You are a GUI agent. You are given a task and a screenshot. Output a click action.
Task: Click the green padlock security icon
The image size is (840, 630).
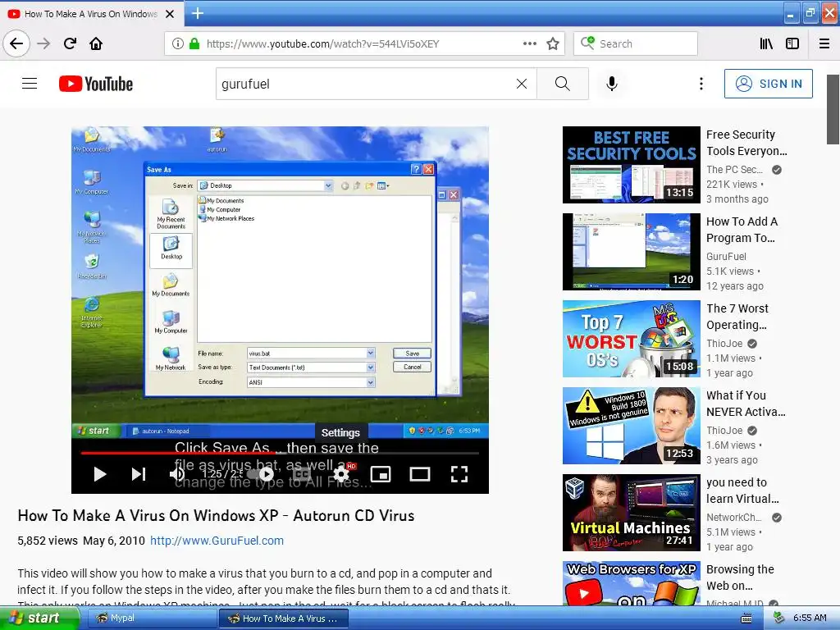point(194,43)
